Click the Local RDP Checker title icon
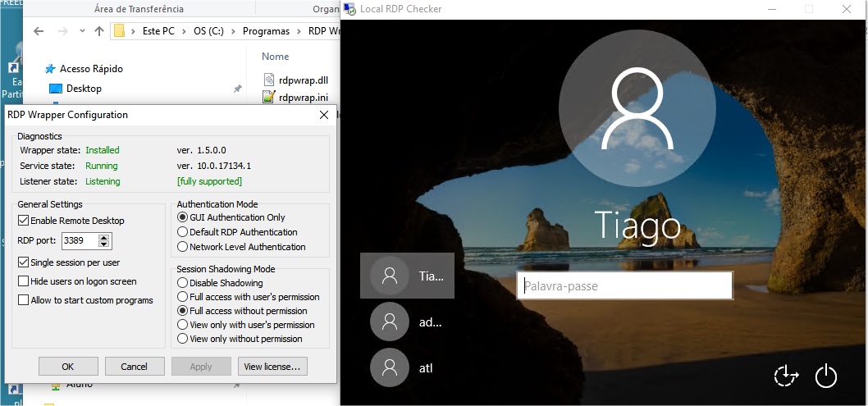This screenshot has width=868, height=406. tap(349, 9)
